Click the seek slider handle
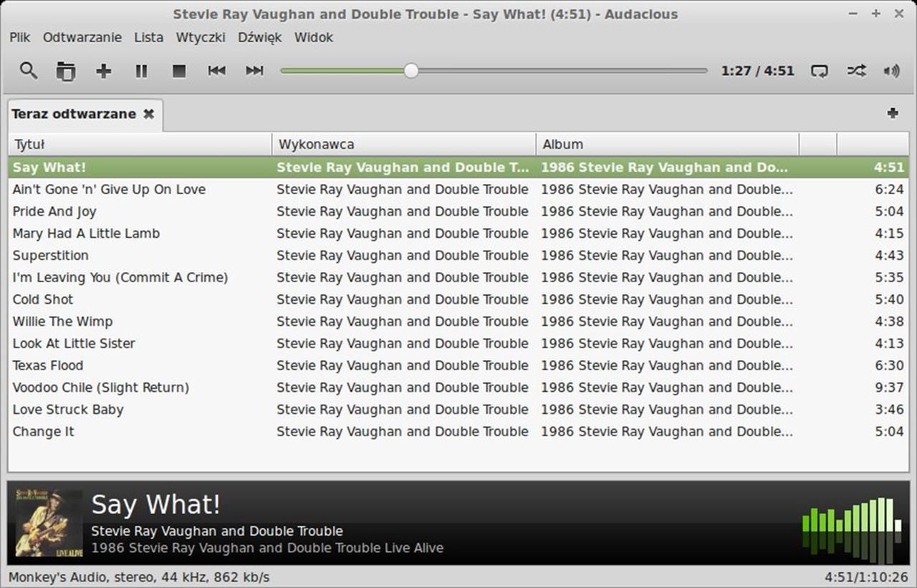The image size is (917, 588). click(411, 70)
